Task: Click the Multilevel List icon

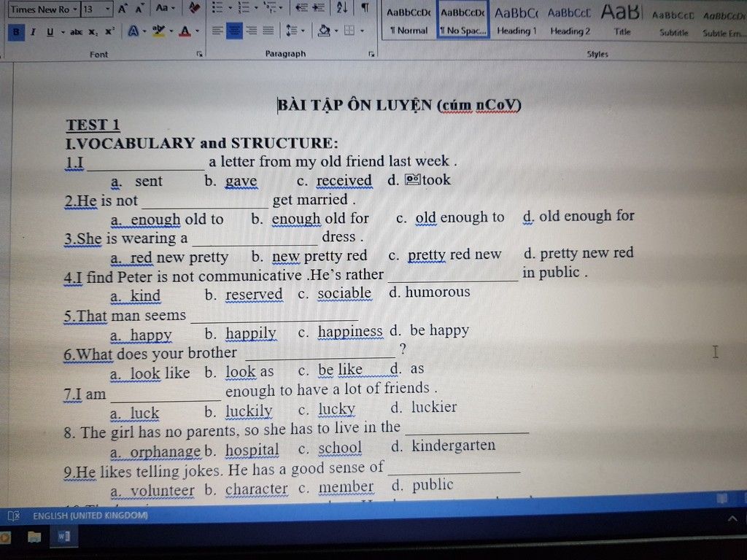Action: [x=270, y=7]
